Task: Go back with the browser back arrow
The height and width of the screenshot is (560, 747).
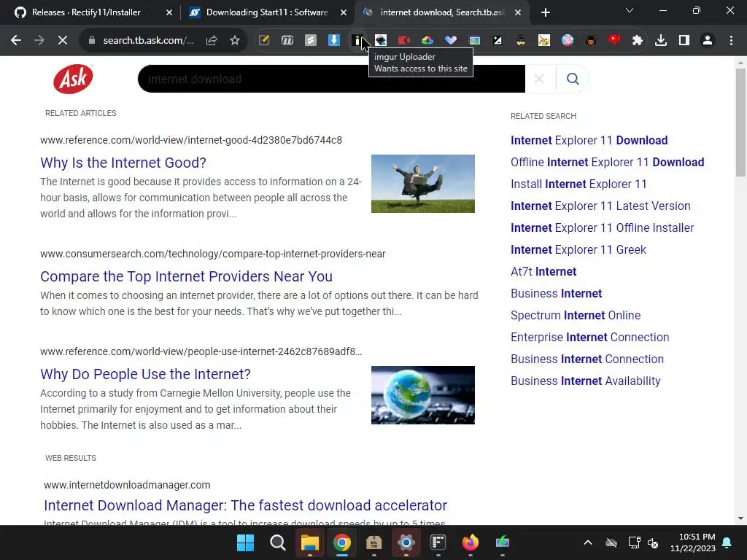Action: pyautogui.click(x=16, y=41)
